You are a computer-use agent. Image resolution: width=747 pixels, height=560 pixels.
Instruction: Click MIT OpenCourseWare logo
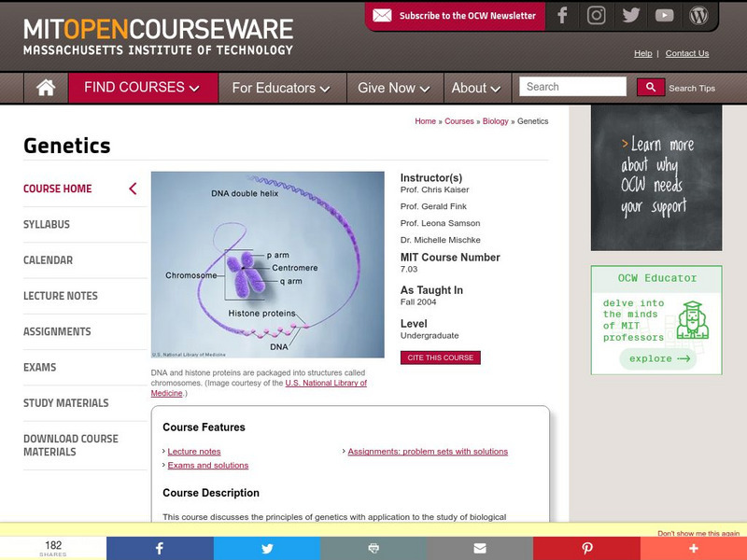(x=158, y=37)
